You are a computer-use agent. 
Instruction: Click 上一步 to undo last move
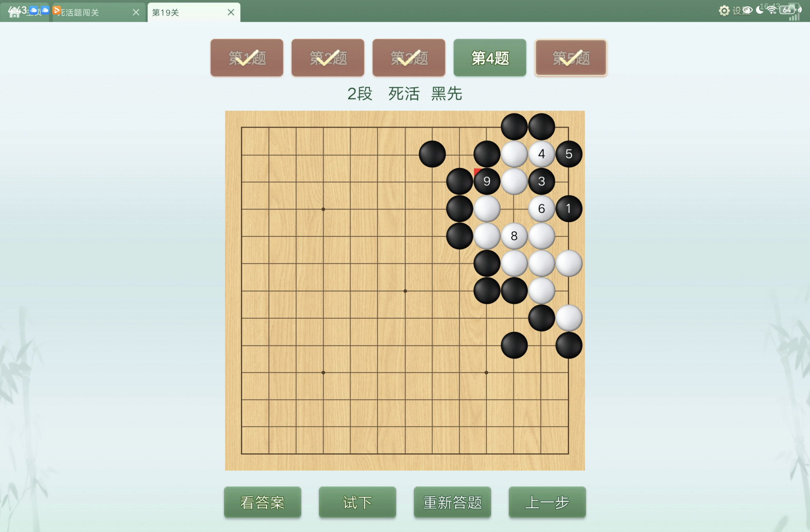547,502
